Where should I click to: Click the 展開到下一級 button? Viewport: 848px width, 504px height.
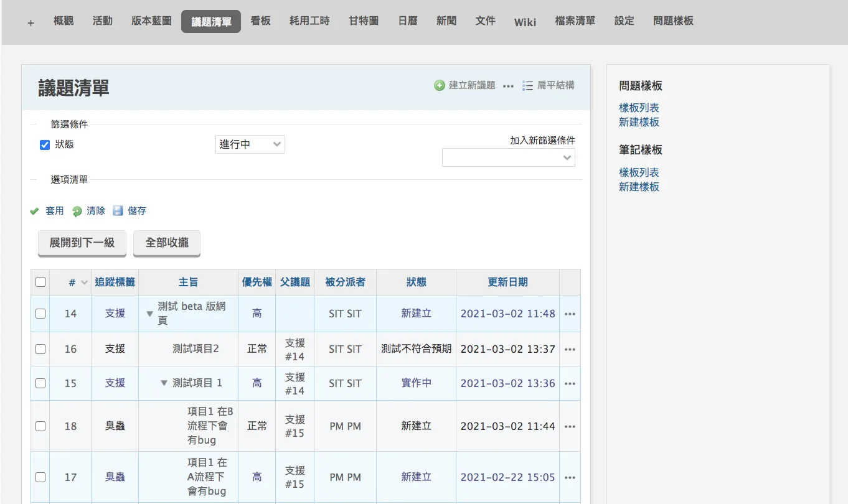coord(82,243)
